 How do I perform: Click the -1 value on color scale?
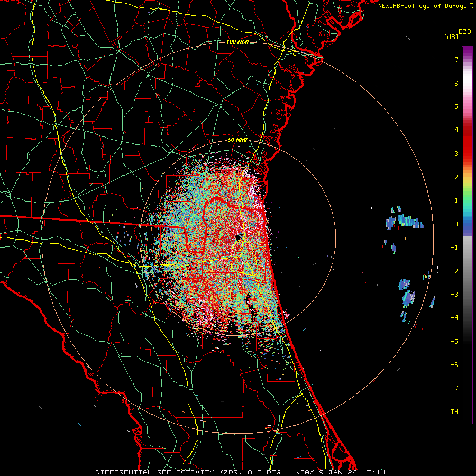[454, 248]
